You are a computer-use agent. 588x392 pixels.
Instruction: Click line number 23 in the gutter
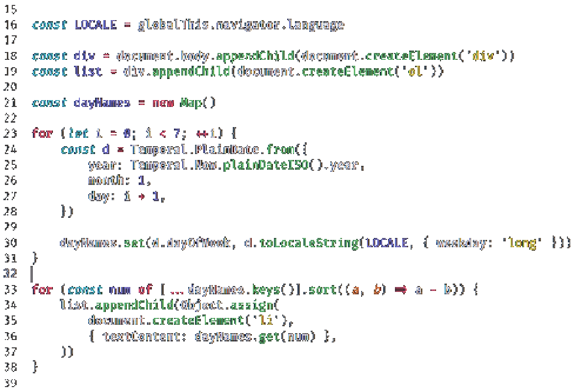(x=10, y=133)
